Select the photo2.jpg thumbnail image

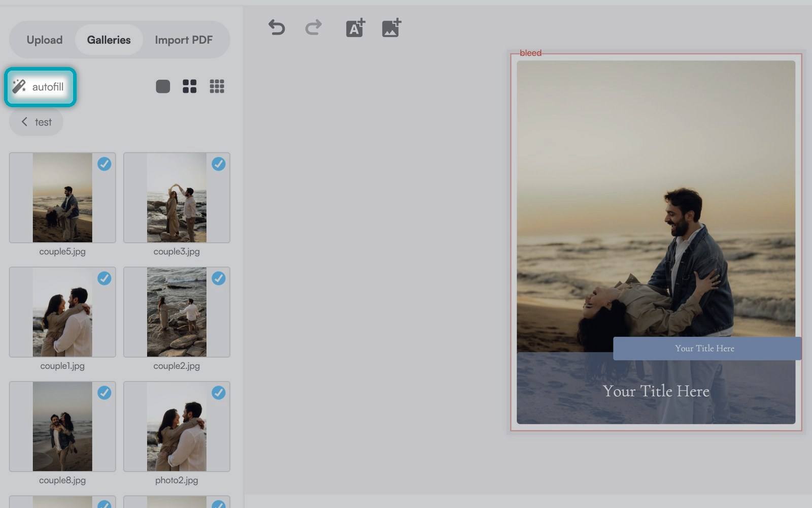pyautogui.click(x=177, y=426)
